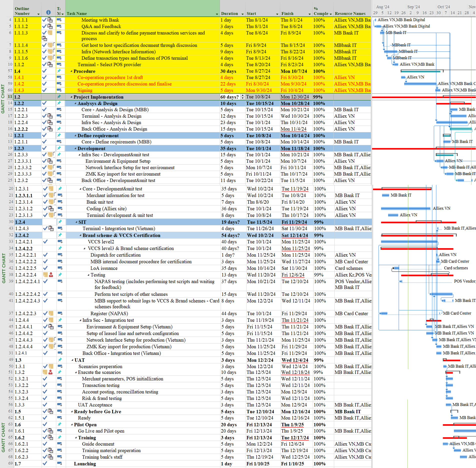The height and width of the screenshot is (468, 476).
Task: Click the note icon in Register (NAPAS) row
Action: coord(51,313)
